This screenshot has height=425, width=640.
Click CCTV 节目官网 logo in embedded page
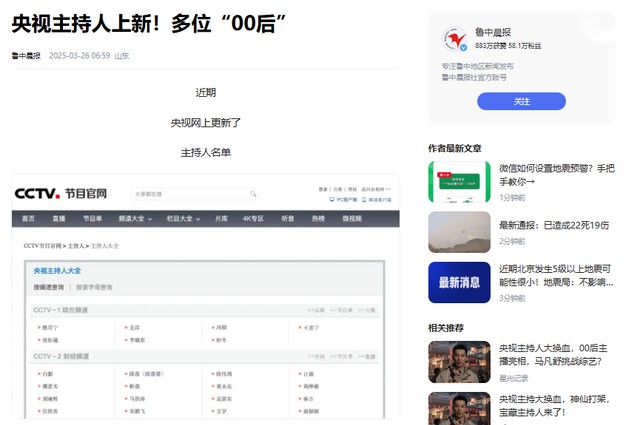60,194
